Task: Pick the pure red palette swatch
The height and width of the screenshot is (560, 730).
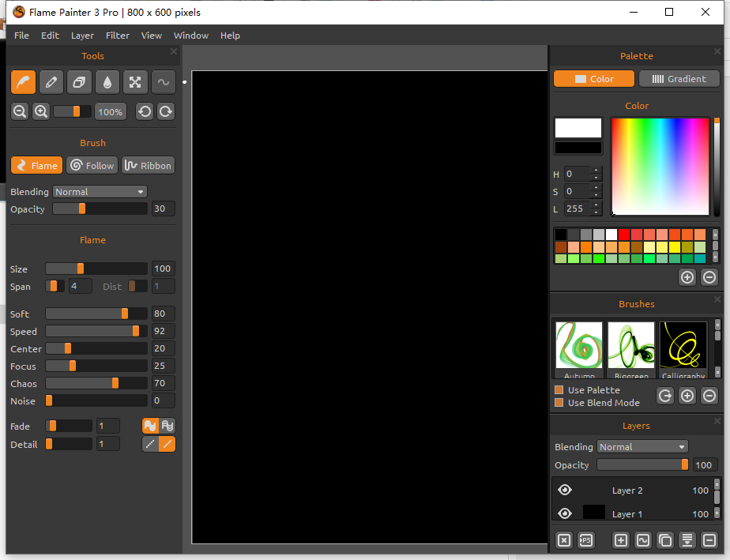Action: [x=624, y=234]
